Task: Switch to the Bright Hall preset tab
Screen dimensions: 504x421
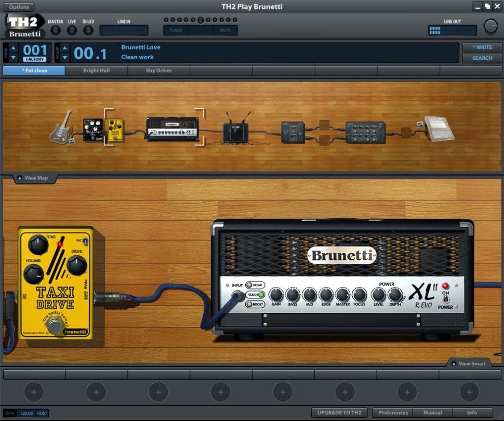Action: pyautogui.click(x=96, y=70)
